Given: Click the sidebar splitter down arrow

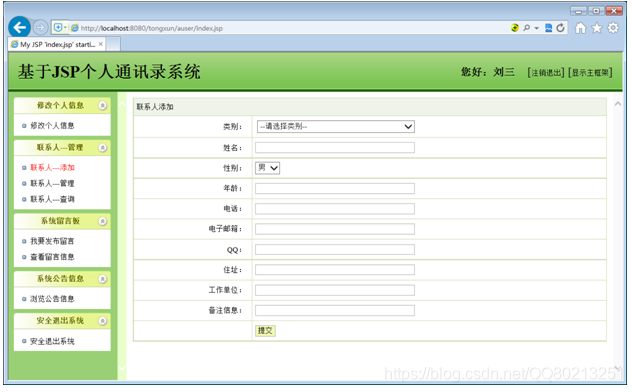Looking at the screenshot, I should click(x=122, y=368).
